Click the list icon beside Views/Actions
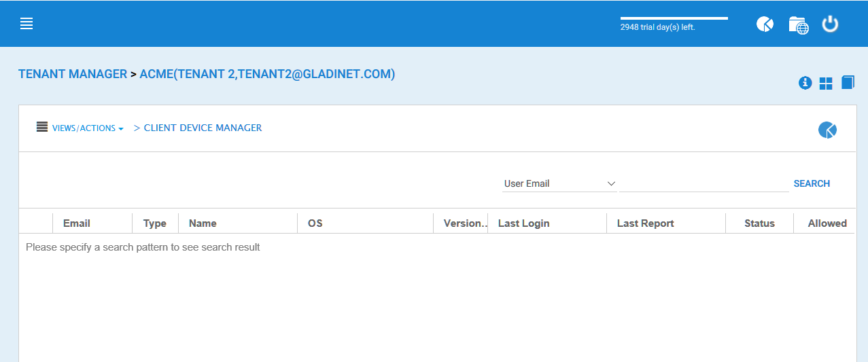 [x=42, y=126]
